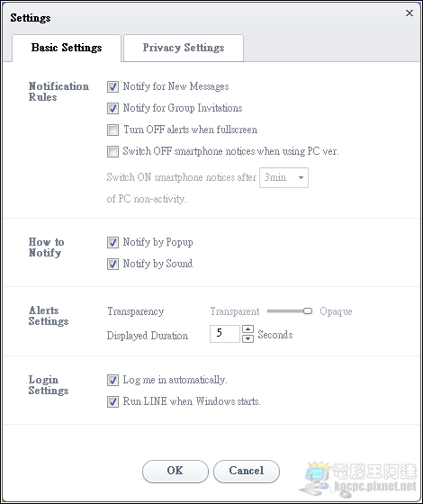The height and width of the screenshot is (504, 423).
Task: Check Switch OFF smartphone notices when using PC
Action: coord(112,151)
